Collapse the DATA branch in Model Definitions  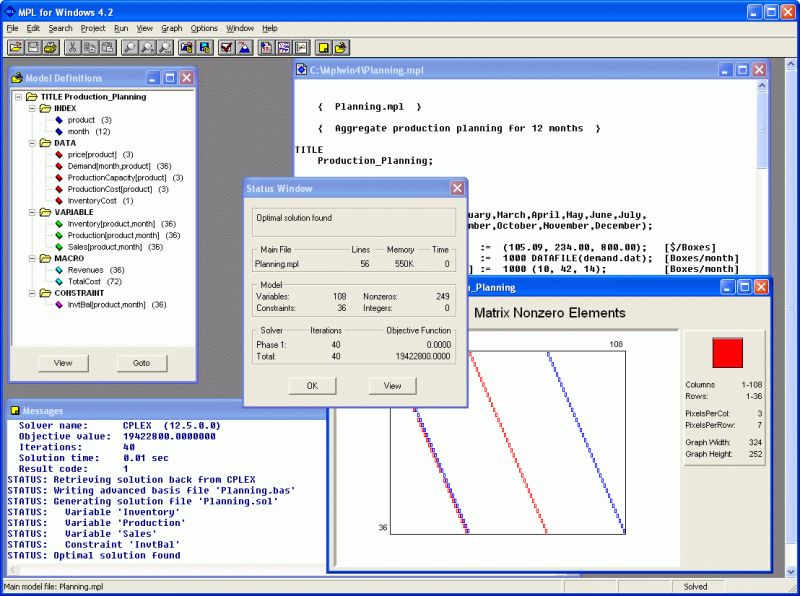31,144
